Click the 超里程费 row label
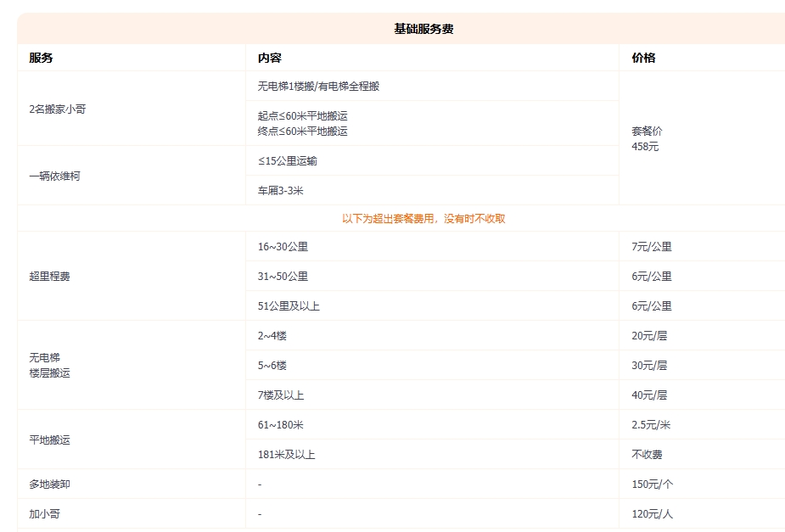 click(42, 276)
